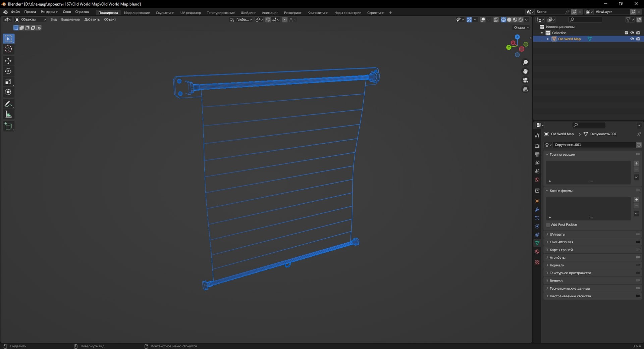
Task: Switch to wireframe viewport shading
Action: (503, 20)
